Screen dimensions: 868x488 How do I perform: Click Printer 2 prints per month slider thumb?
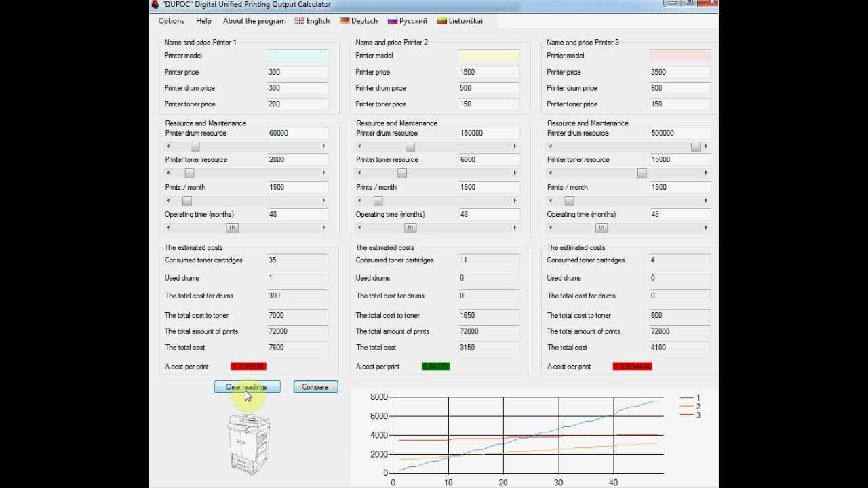pyautogui.click(x=378, y=201)
